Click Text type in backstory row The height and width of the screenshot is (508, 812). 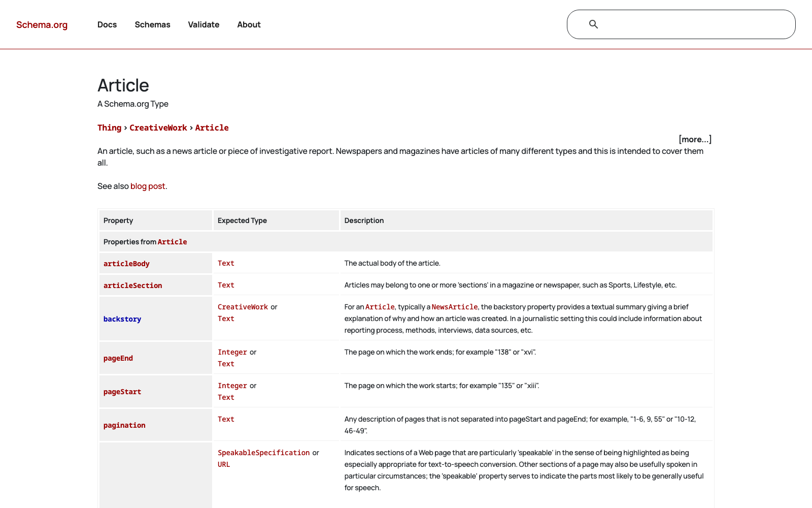pyautogui.click(x=226, y=319)
